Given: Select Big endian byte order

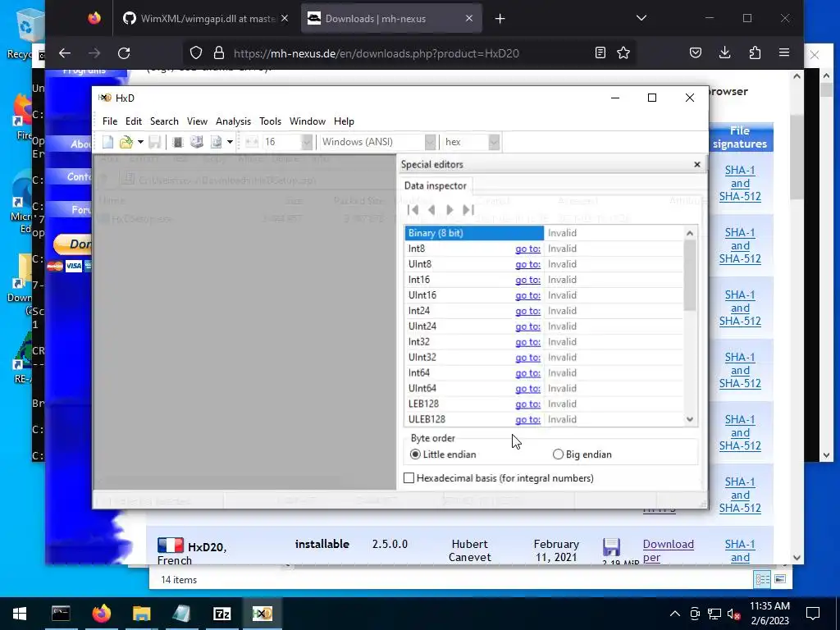Looking at the screenshot, I should coord(582,454).
